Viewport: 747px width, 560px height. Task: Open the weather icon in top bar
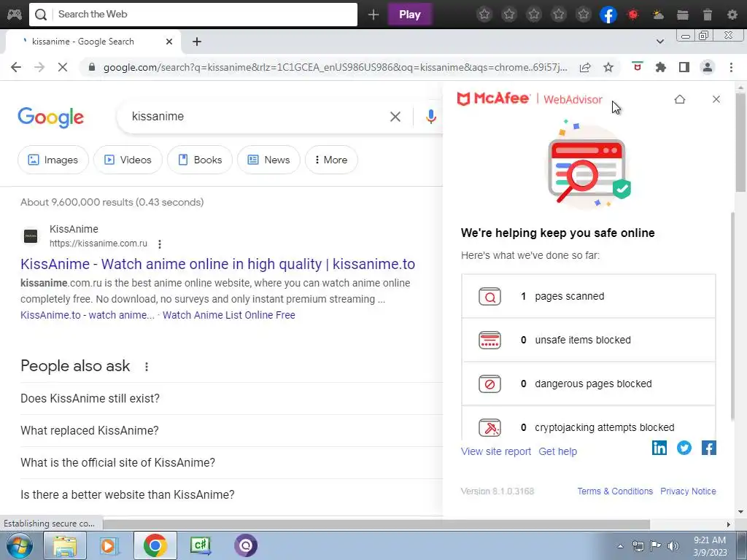658,15
